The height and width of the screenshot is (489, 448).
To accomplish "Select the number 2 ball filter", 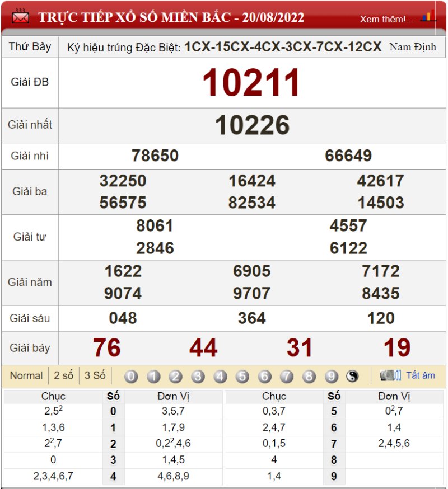I will coord(175,377).
